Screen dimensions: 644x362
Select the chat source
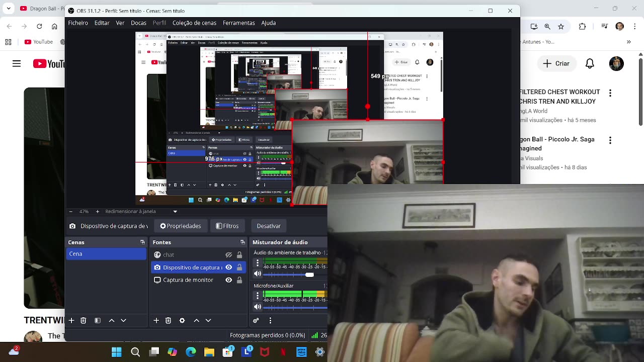[168, 255]
